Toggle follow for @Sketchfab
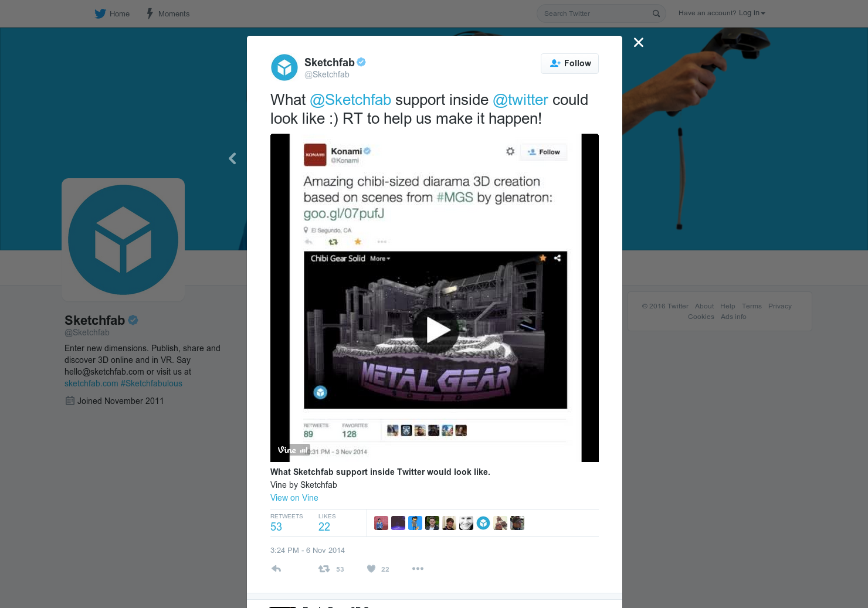This screenshot has width=868, height=608. [569, 63]
